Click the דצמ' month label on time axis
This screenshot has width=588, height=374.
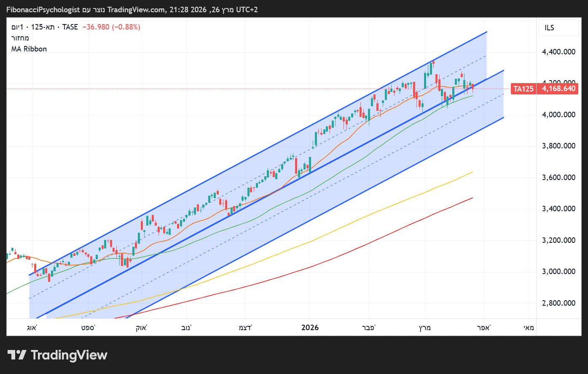point(245,328)
